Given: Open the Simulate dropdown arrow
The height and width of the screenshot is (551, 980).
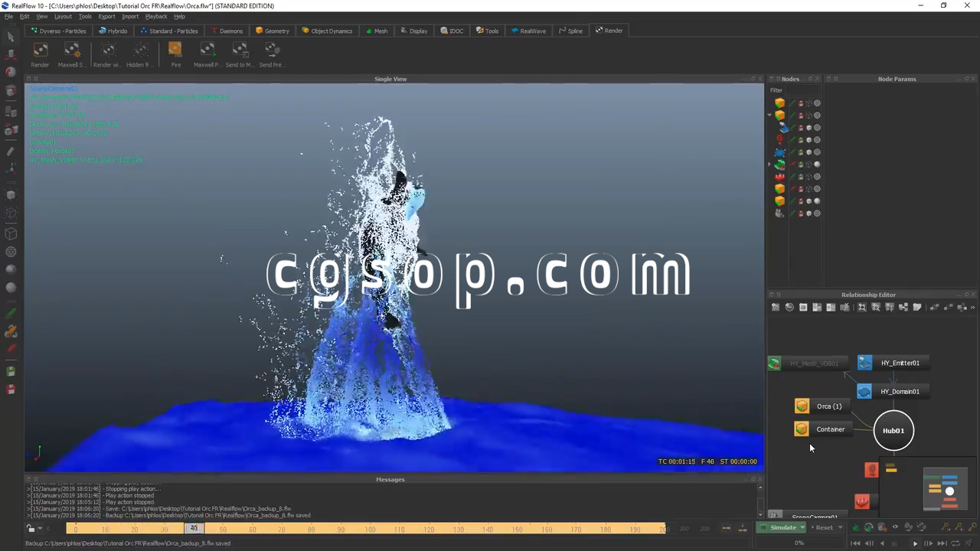Looking at the screenshot, I should pyautogui.click(x=802, y=527).
